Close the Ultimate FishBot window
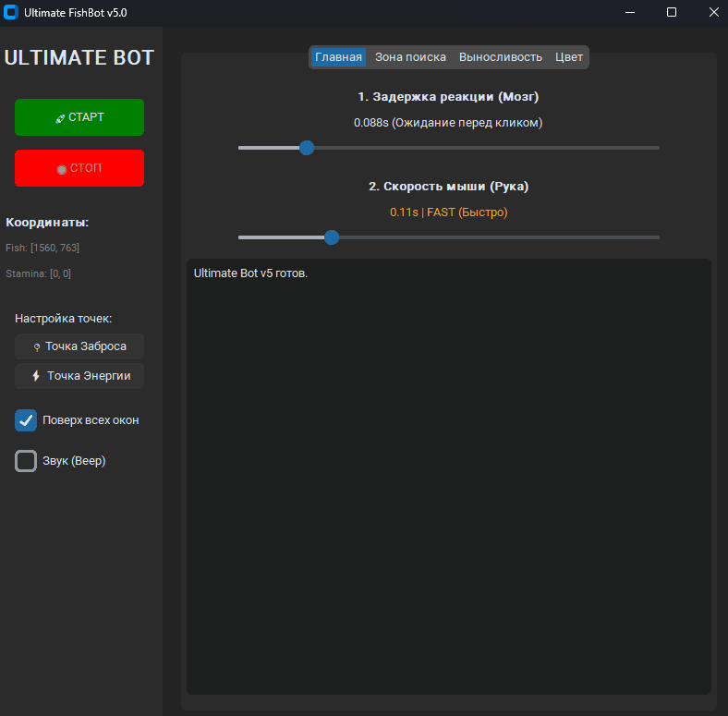Screen dimensions: 728x716 click(x=713, y=12)
